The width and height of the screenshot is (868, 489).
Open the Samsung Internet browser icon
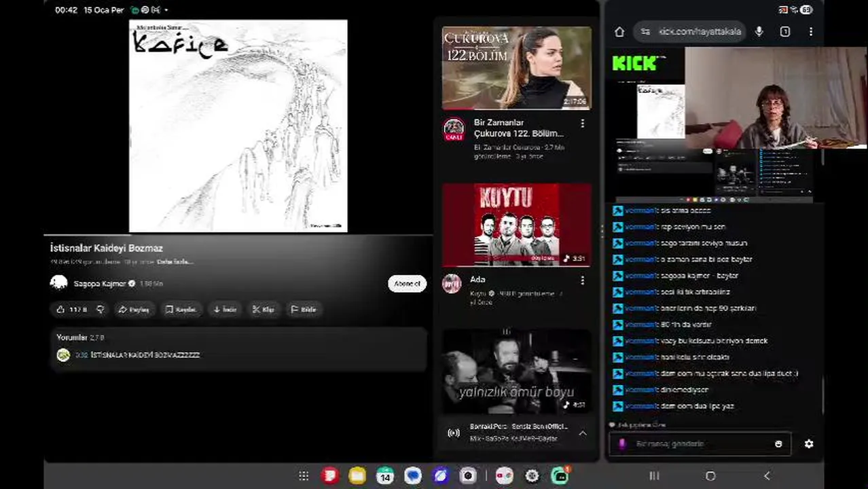440,475
